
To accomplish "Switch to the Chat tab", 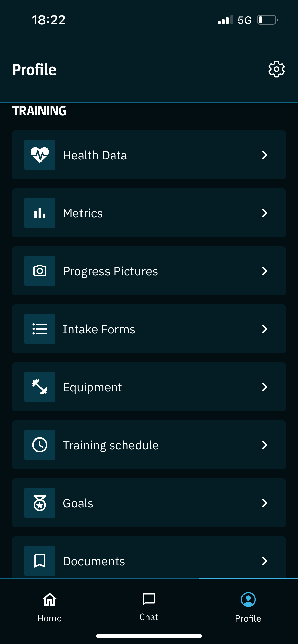I will tap(149, 607).
